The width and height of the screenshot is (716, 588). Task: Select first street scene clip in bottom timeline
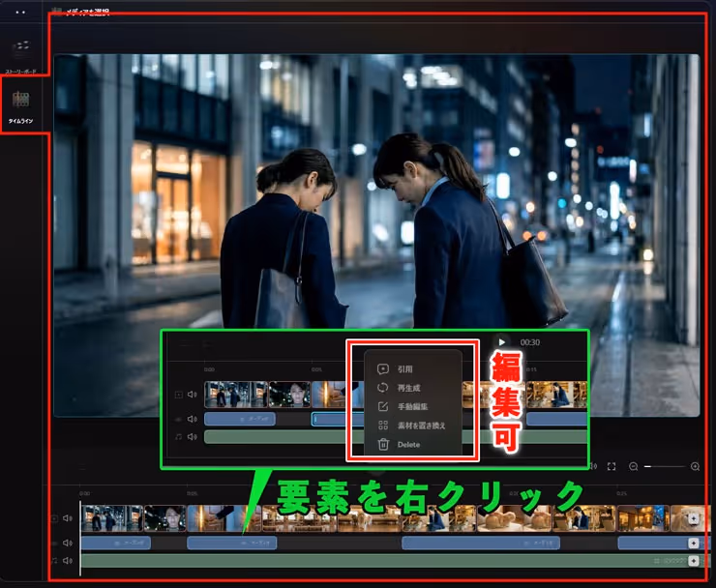pos(112,518)
